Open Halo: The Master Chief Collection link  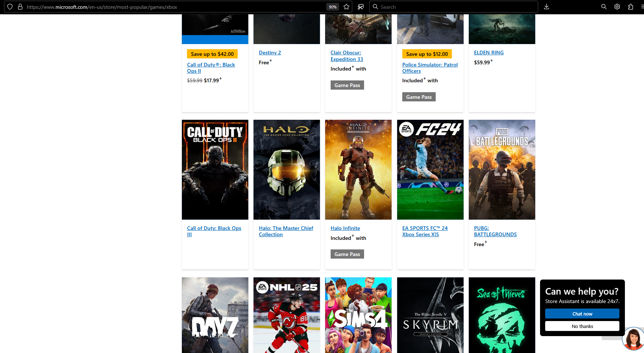coord(286,231)
